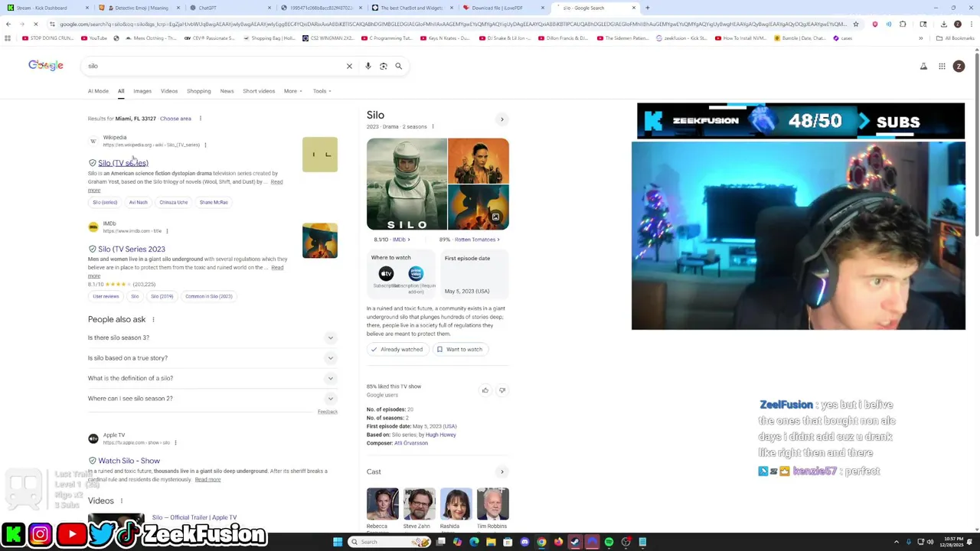Click the Chrome address bar URL
The width and height of the screenshot is (980, 551).
[x=452, y=24]
